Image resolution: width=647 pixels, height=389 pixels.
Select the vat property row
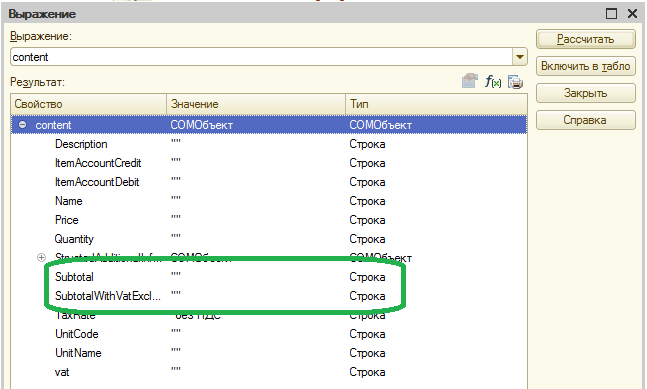click(x=269, y=372)
